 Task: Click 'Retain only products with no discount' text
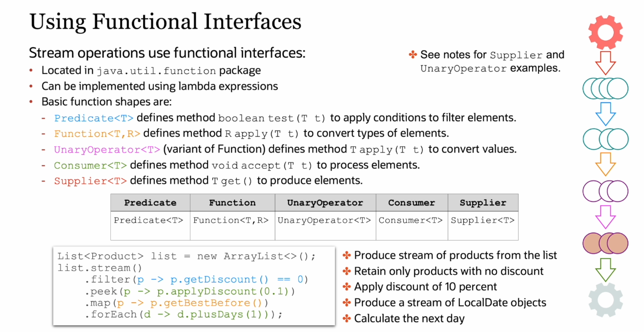point(449,271)
